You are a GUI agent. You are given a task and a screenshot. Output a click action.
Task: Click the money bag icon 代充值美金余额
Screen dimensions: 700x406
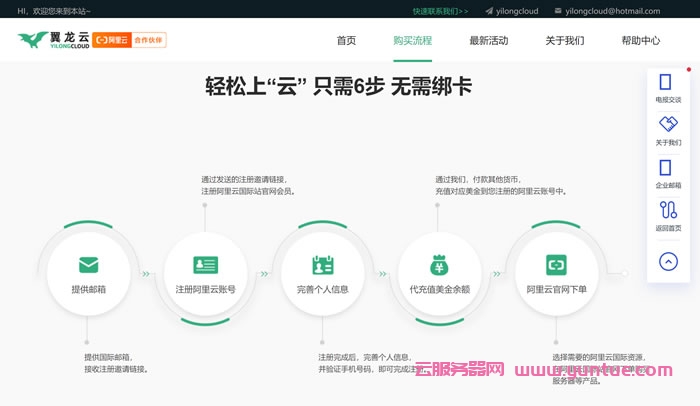point(439,264)
